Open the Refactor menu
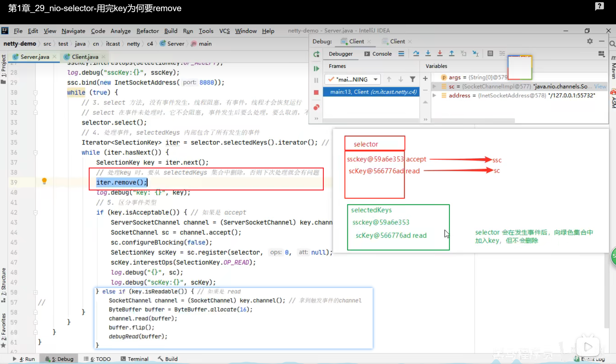This screenshot has height=364, width=616. pyautogui.click(x=147, y=31)
